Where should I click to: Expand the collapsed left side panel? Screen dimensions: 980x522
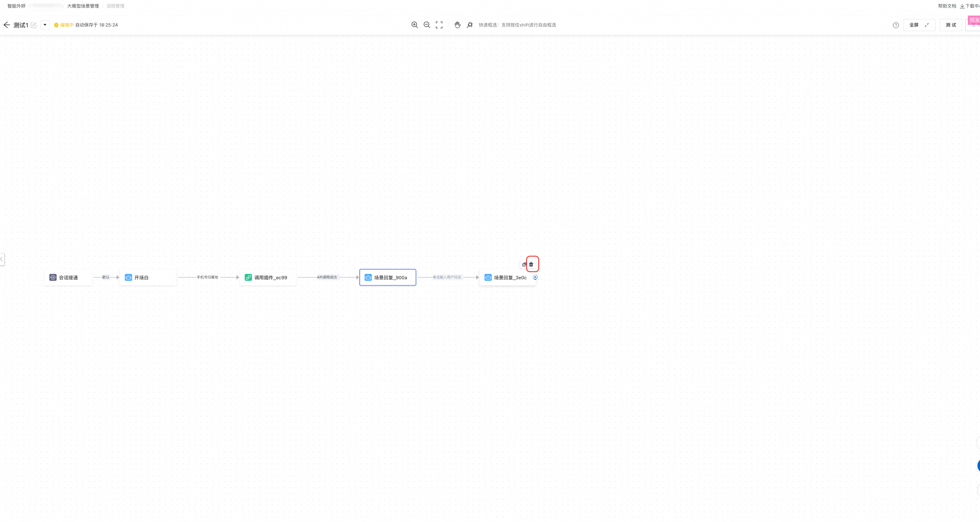click(2, 259)
